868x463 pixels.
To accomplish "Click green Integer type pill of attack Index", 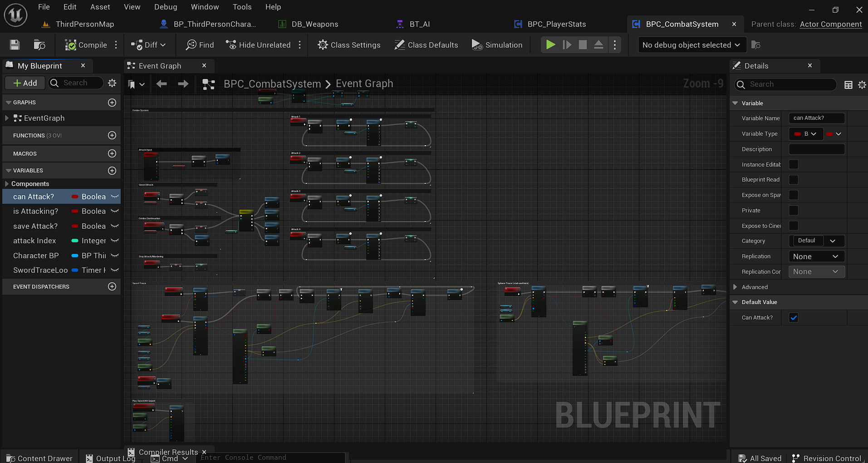I will (75, 241).
